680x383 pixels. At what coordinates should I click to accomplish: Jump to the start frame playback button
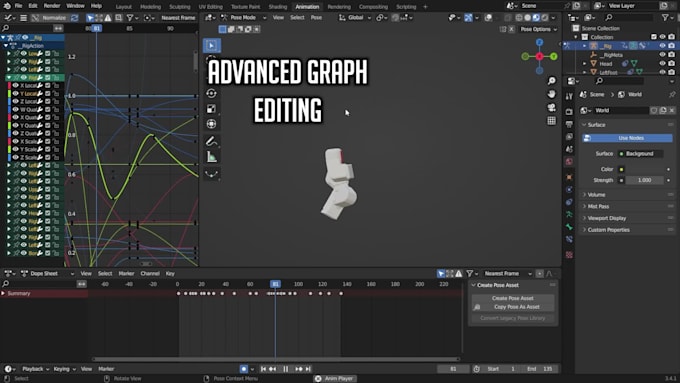[263, 369]
